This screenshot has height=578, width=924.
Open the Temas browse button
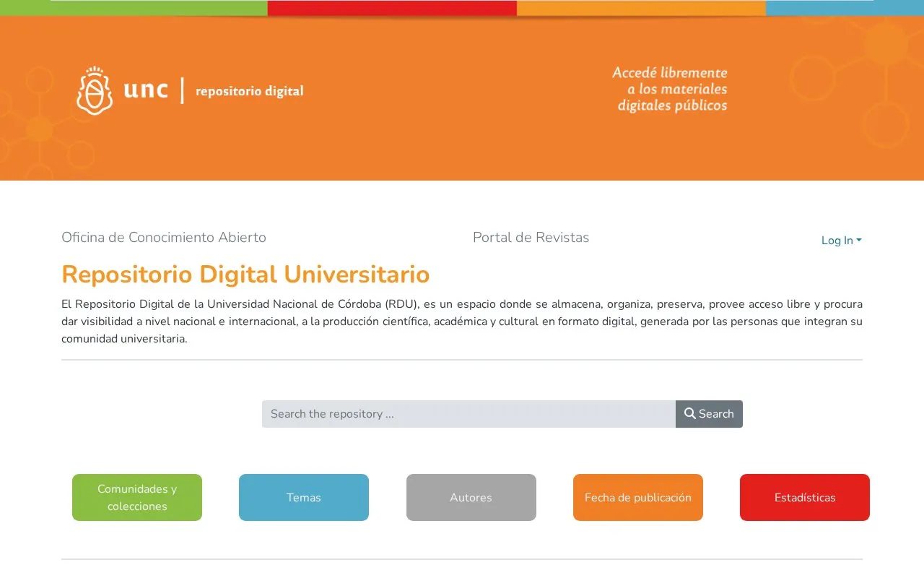tap(304, 497)
